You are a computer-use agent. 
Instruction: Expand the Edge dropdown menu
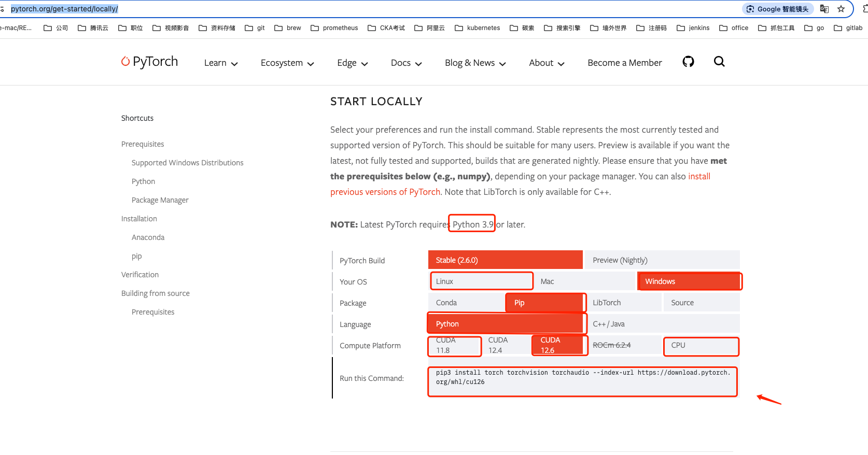pos(353,63)
